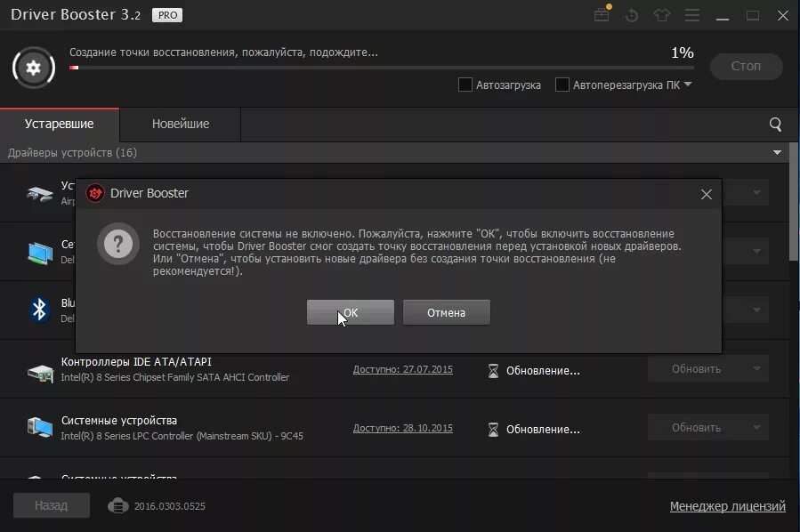The image size is (800, 532).
Task: Click the network adapter device icon
Action: 40,253
